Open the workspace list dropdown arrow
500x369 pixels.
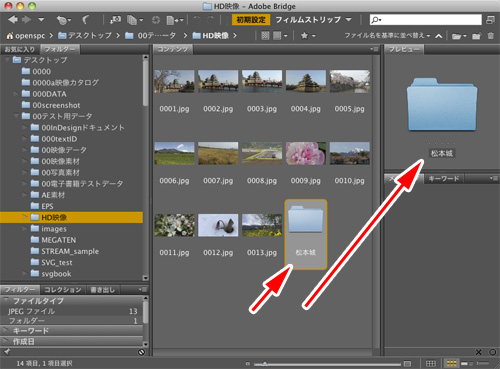pos(349,20)
